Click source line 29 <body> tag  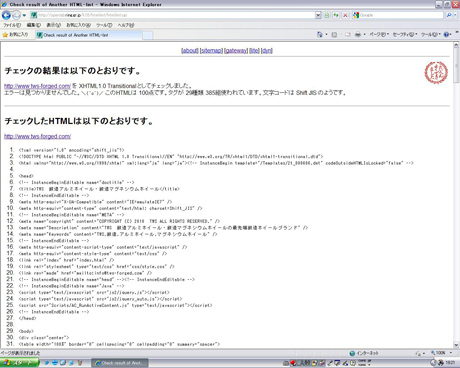pos(27,331)
